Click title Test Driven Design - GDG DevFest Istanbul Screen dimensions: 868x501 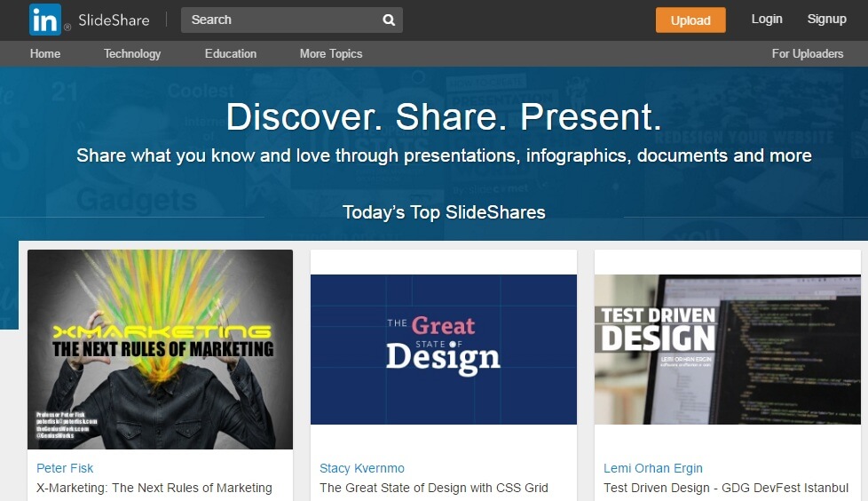(x=726, y=488)
